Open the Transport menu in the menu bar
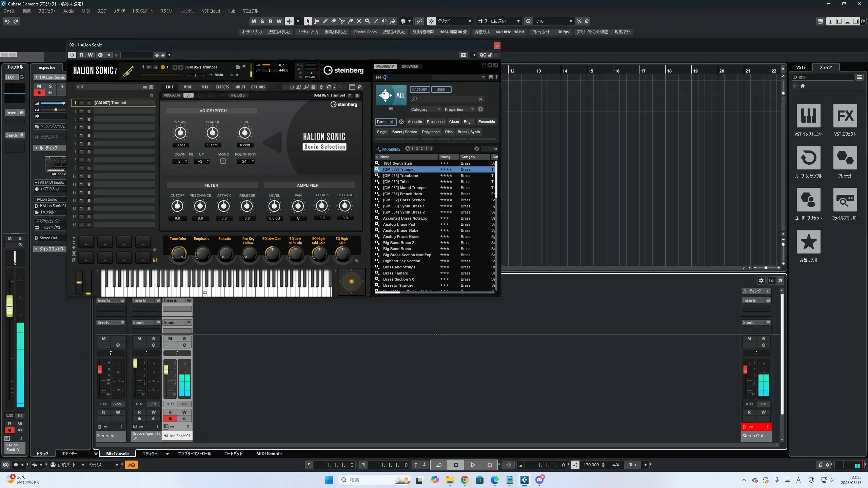Image resolution: width=868 pixels, height=488 pixels. click(142, 11)
